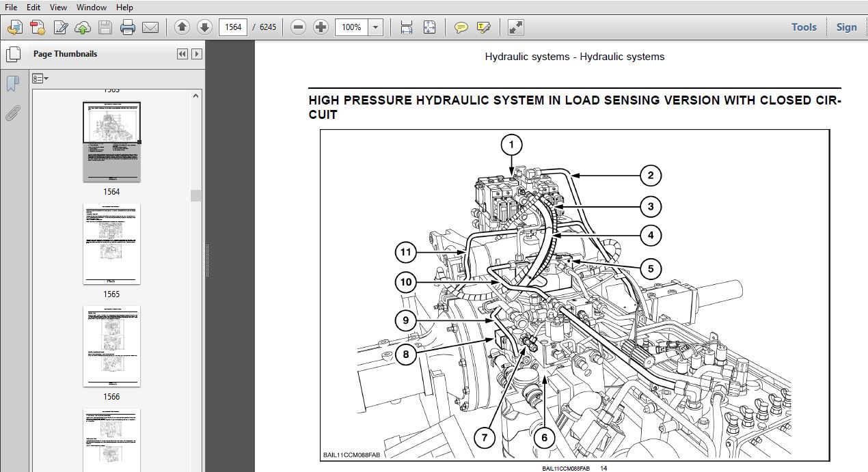
Task: Open the Tools pane
Action: coord(804,27)
